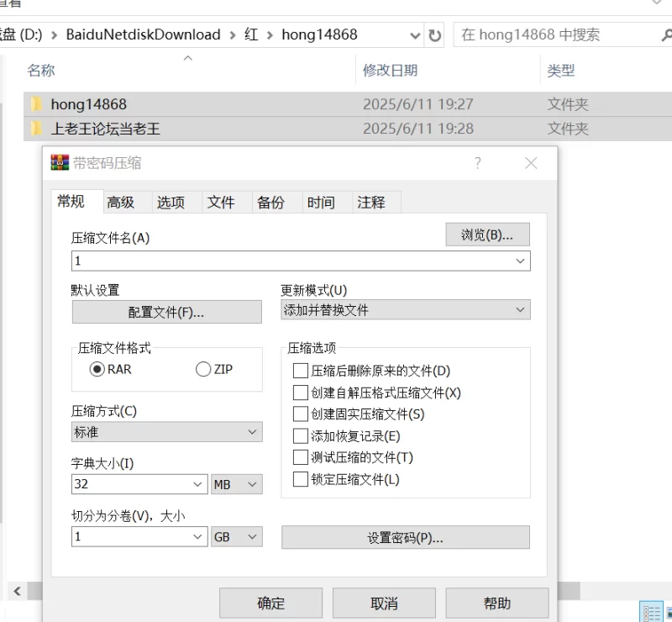Expand the split volume size dropdown
Viewport: 672px width, 622px height.
tap(197, 536)
